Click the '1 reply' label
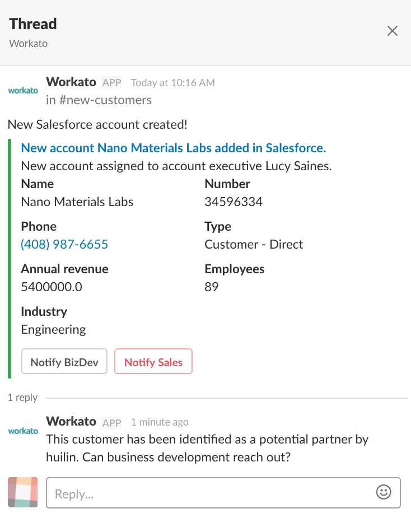 click(22, 397)
